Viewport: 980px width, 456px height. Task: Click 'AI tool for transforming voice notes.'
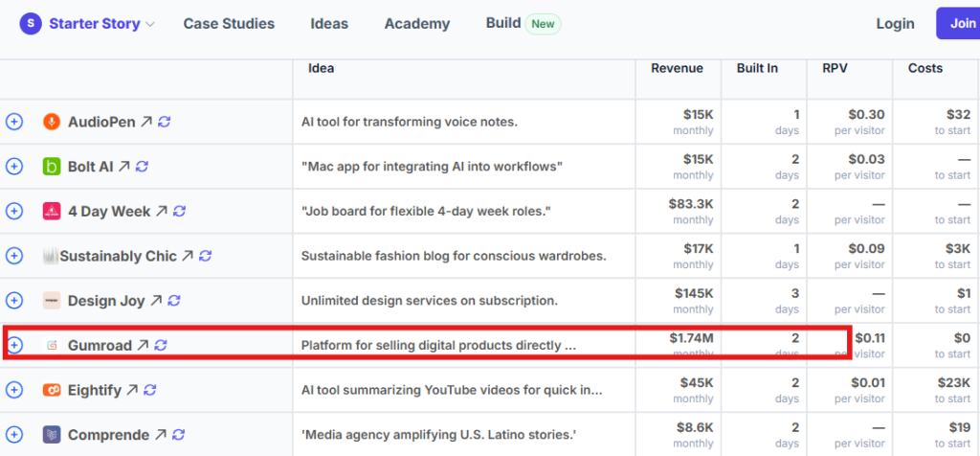pos(410,122)
